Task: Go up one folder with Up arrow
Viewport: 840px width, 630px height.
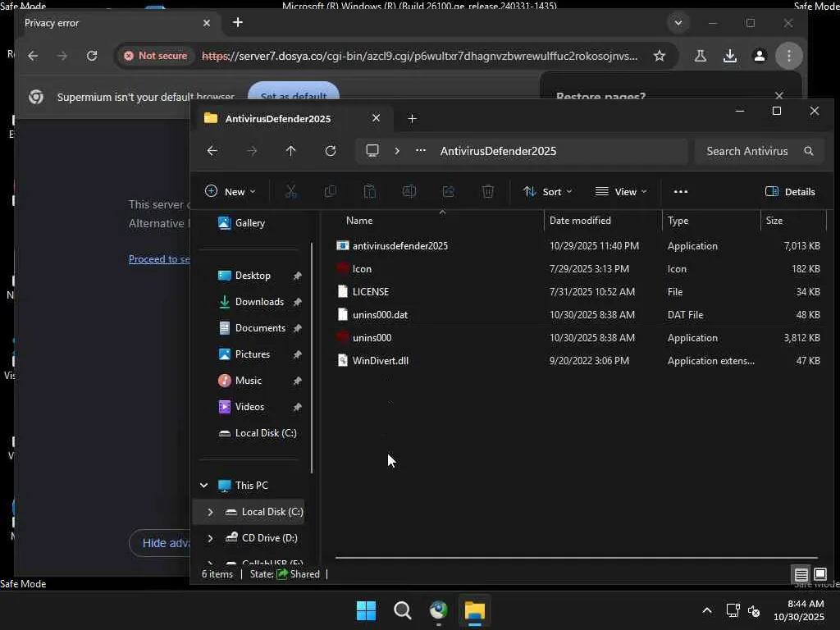Action: 290,151
